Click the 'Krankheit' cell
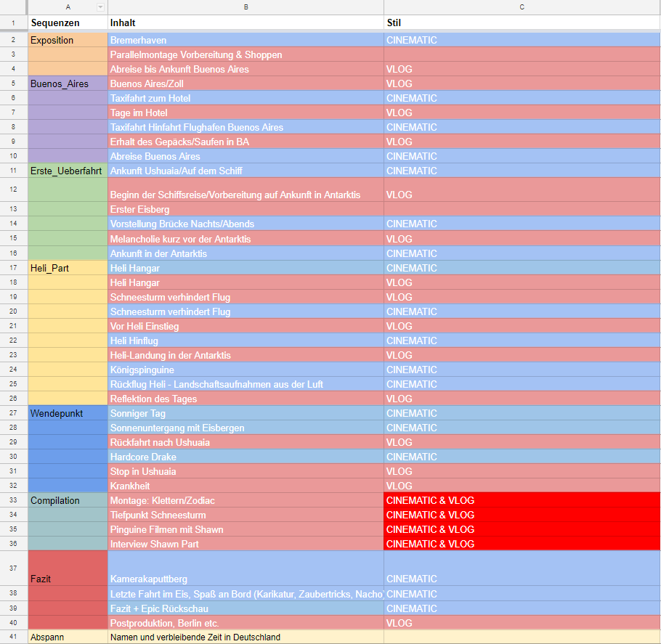 point(246,486)
